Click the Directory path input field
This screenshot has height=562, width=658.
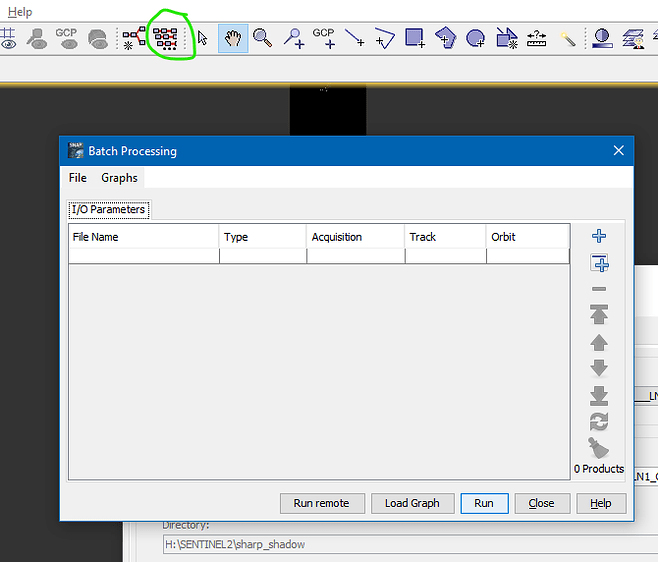(x=410, y=544)
